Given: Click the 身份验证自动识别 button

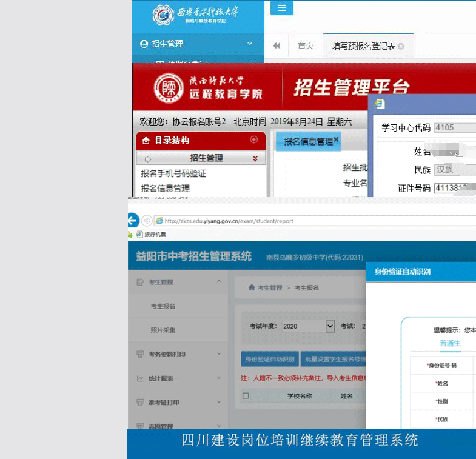Looking at the screenshot, I should (x=270, y=359).
